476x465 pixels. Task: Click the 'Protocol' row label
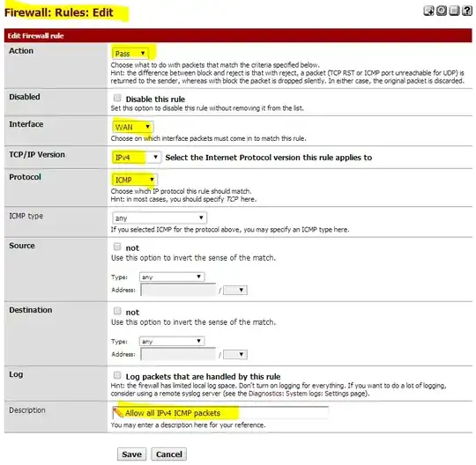[x=25, y=177]
